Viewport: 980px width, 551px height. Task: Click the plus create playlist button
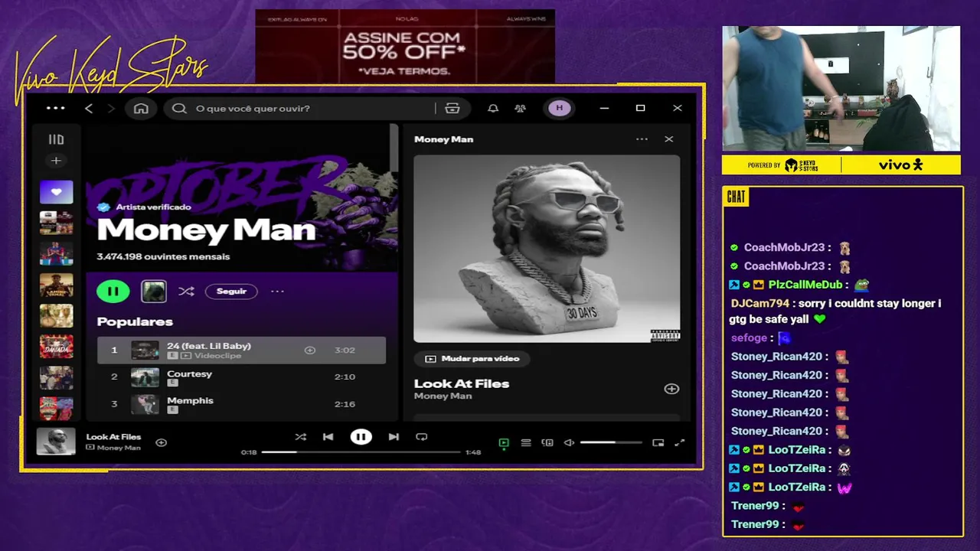pyautogui.click(x=55, y=161)
